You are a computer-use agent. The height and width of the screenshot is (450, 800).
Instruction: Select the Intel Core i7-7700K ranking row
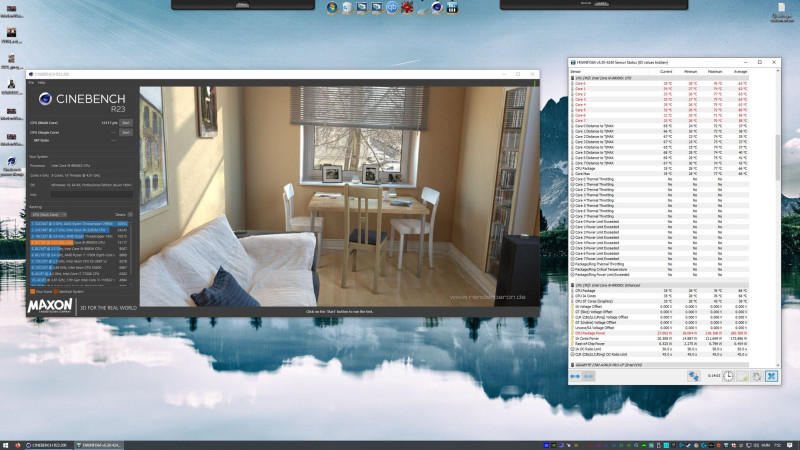[79, 274]
